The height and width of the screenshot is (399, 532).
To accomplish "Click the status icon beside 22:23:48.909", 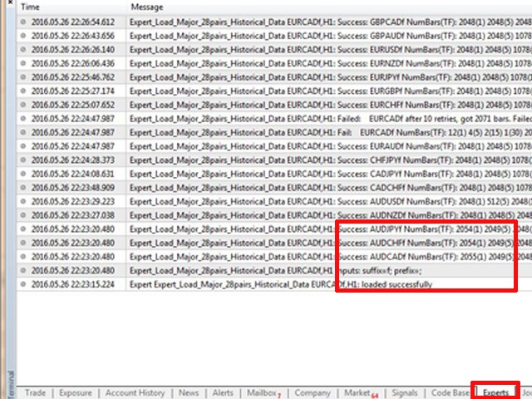I will [x=23, y=187].
